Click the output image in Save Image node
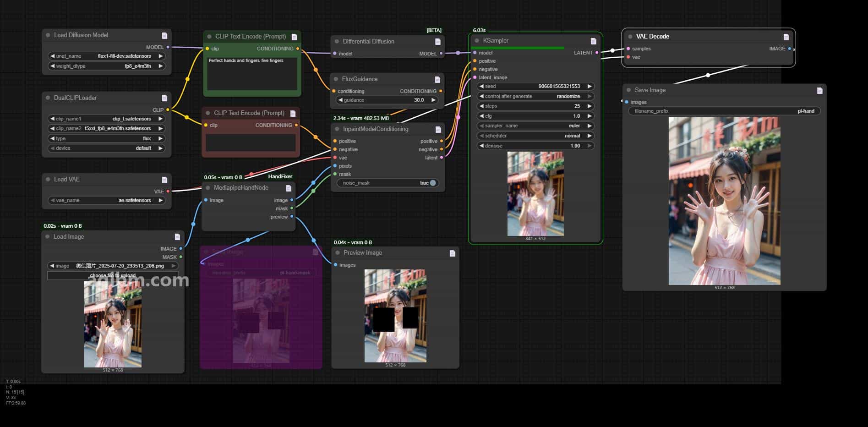Viewport: 868px width, 427px height. click(x=724, y=201)
